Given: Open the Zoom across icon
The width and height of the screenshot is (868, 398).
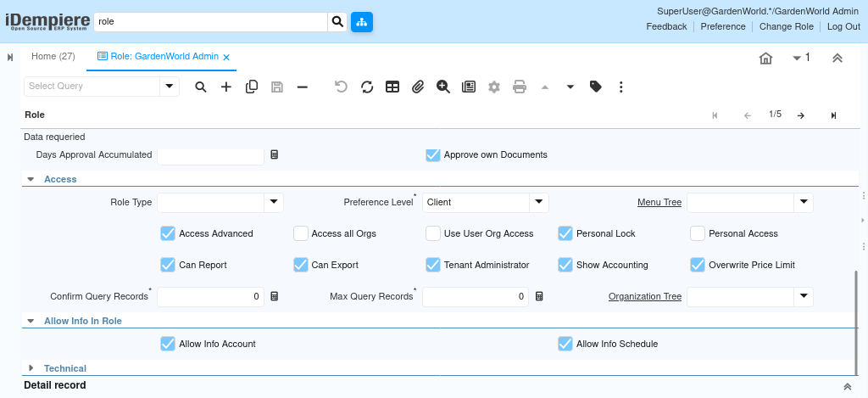Looking at the screenshot, I should tap(443, 87).
